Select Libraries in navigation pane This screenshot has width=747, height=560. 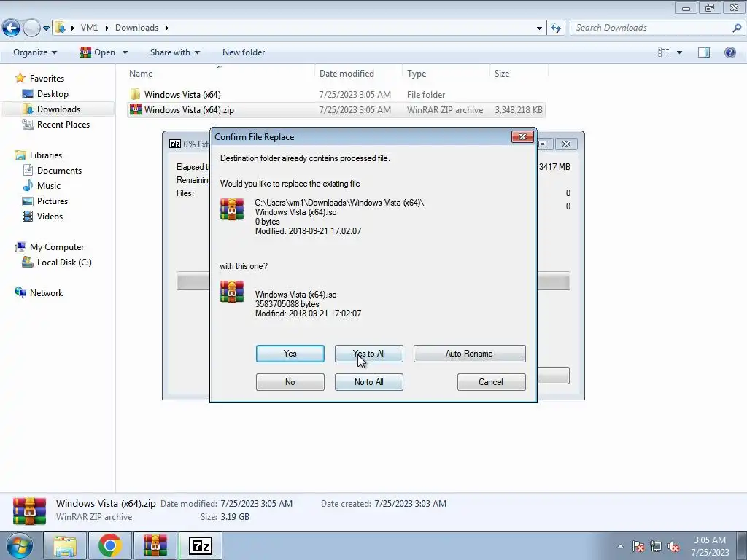click(46, 155)
